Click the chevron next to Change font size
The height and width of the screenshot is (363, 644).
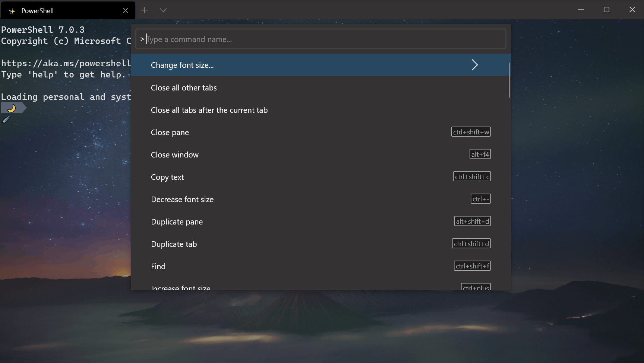[475, 65]
